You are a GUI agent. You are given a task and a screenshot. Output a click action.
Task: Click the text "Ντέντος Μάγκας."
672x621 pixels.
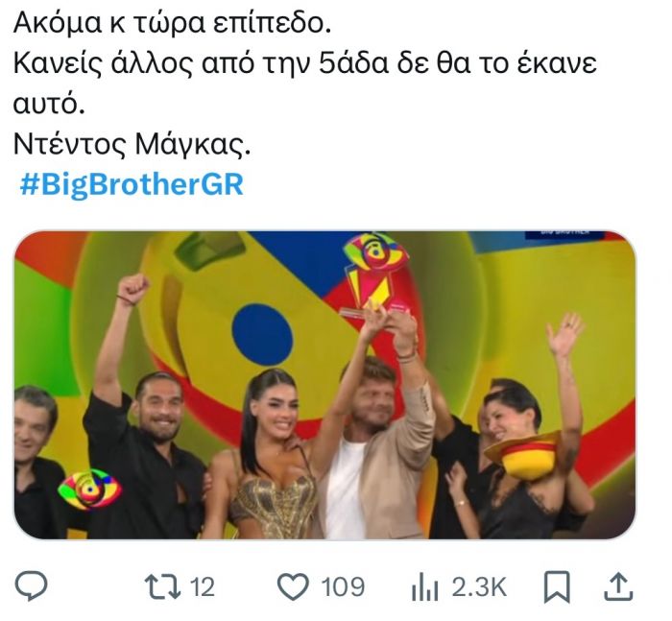(x=132, y=144)
